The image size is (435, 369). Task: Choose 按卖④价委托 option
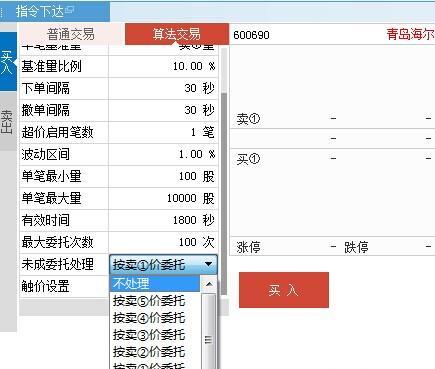[155, 318]
